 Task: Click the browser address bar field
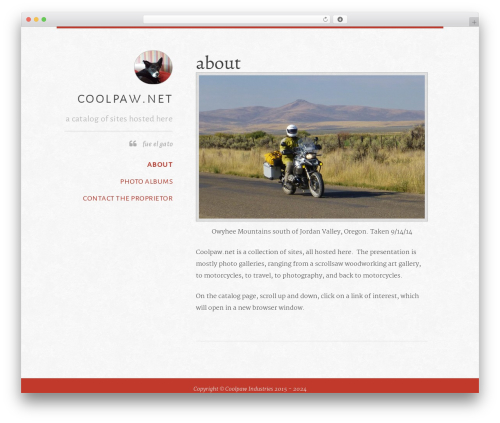pyautogui.click(x=237, y=19)
